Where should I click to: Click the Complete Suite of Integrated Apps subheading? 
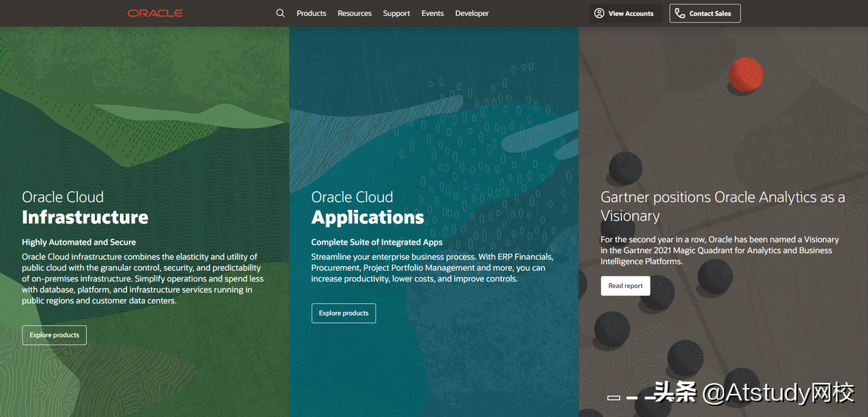click(377, 242)
